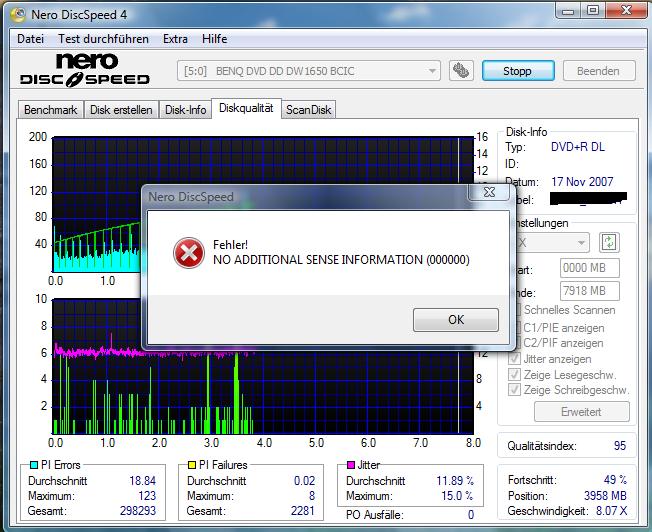Image resolution: width=652 pixels, height=532 pixels.
Task: Click the Ende 7918 MB input field
Action: point(590,292)
